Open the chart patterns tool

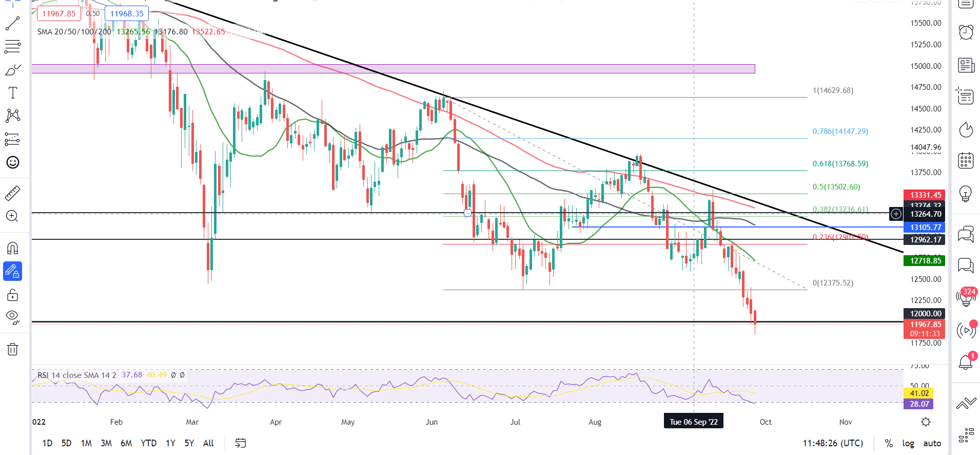coord(13,116)
